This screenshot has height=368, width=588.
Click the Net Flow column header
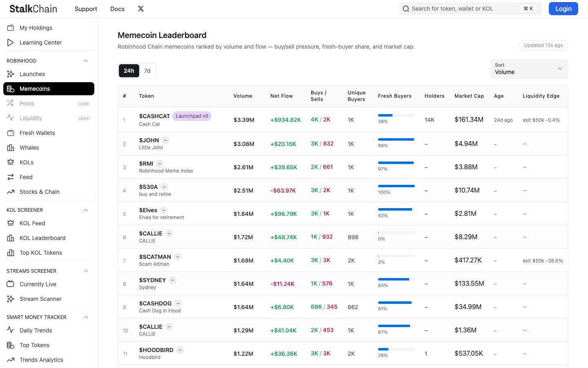281,96
